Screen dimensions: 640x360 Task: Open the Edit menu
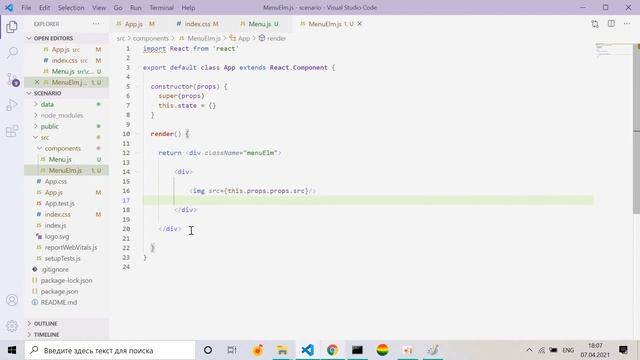(x=44, y=8)
